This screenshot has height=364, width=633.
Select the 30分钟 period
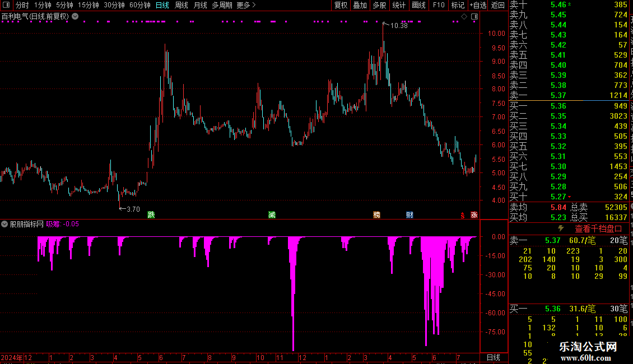114,5
